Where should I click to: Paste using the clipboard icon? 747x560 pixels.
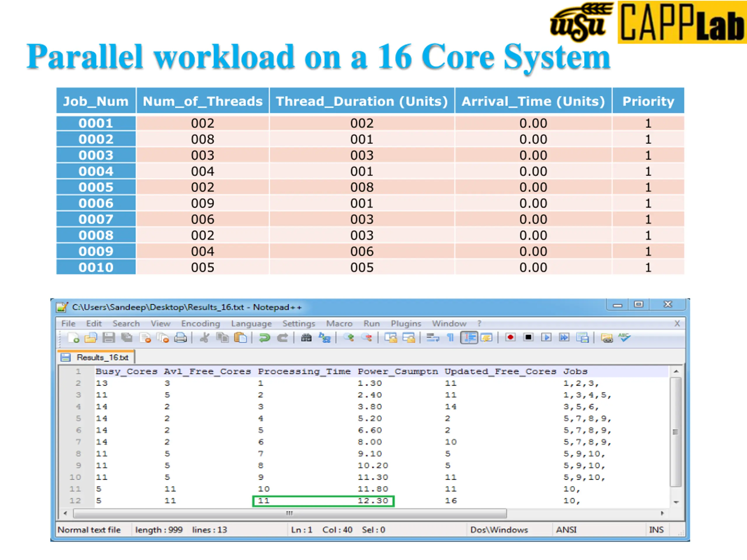click(x=240, y=337)
